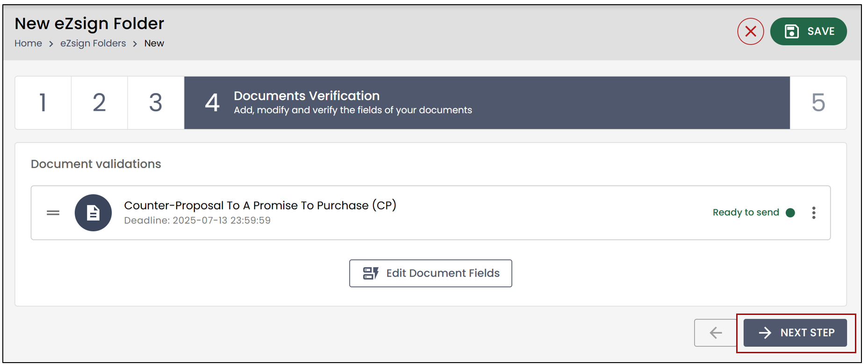The width and height of the screenshot is (868, 364).
Task: Click the green Ready to send status dot
Action: (x=790, y=213)
